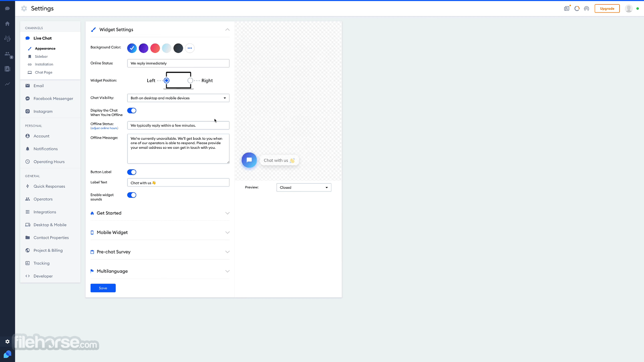Click the Offline Message text area

[178, 149]
